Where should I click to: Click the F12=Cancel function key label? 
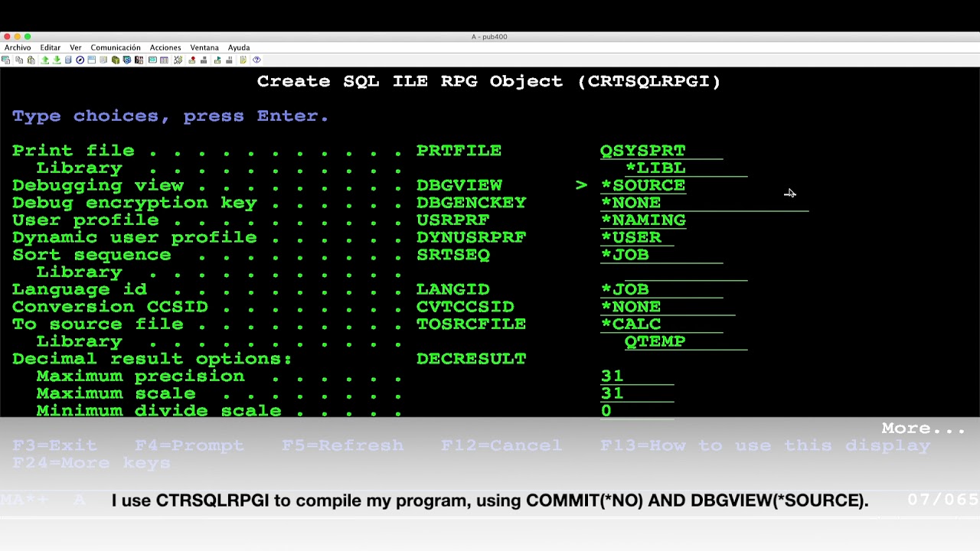502,445
